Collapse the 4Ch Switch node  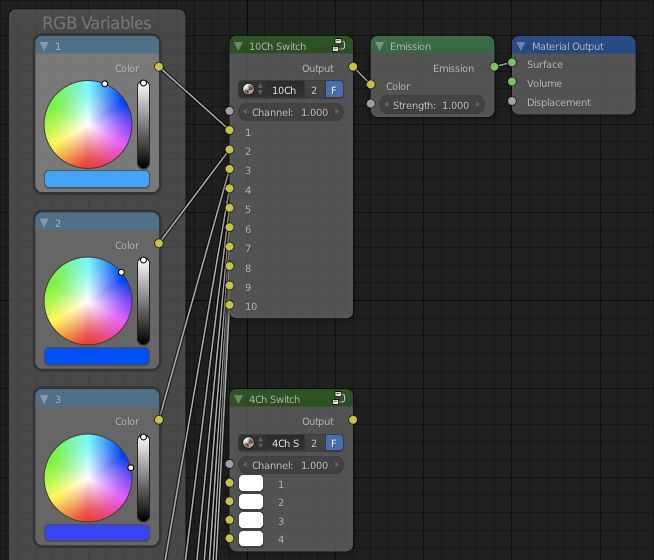point(238,399)
